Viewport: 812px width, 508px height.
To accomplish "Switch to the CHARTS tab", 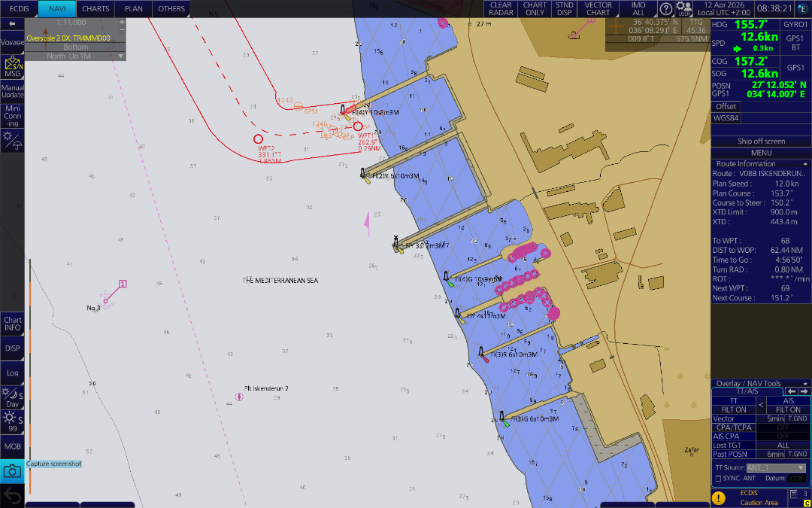I will [x=95, y=9].
